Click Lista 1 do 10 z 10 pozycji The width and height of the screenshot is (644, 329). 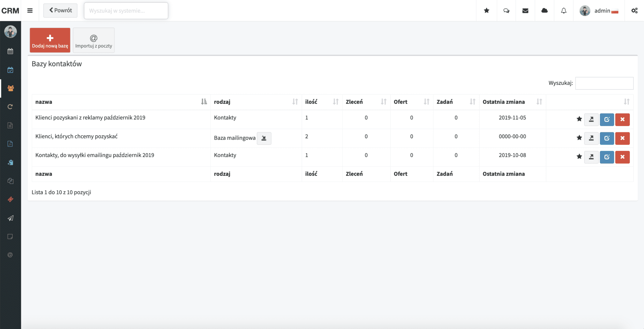click(61, 192)
